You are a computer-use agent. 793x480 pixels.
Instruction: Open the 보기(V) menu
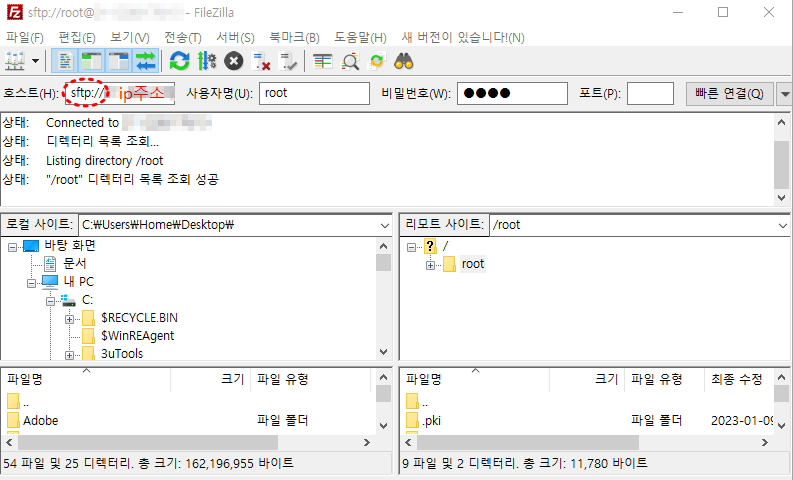(130, 37)
